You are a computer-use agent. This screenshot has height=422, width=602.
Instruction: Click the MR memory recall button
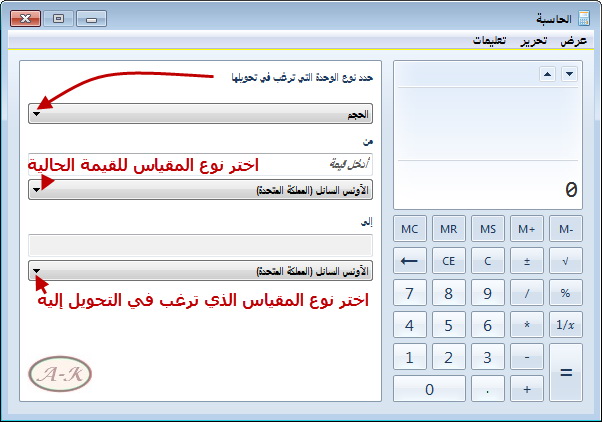[x=449, y=229]
